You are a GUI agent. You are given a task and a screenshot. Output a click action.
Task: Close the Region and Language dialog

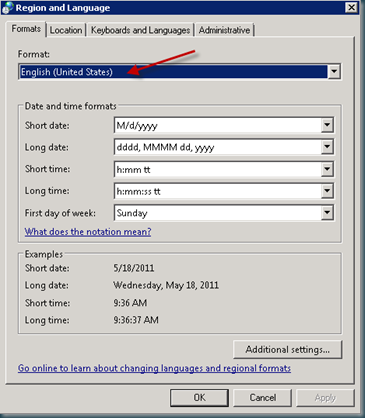351,7
